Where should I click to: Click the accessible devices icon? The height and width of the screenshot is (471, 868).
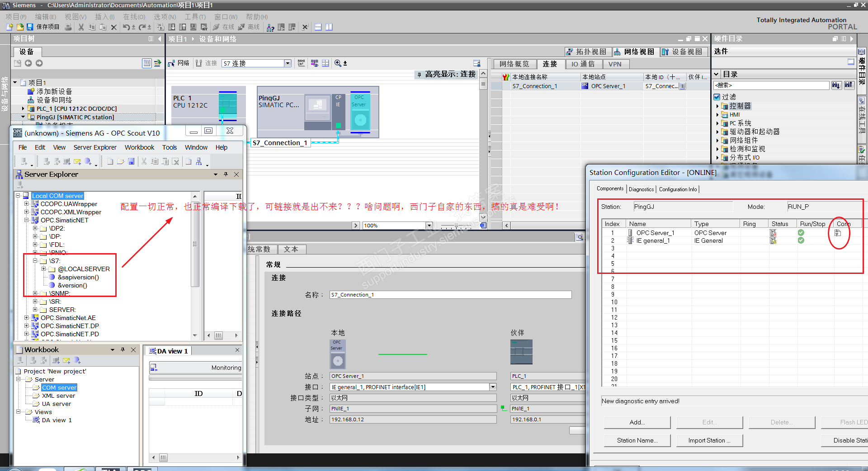(270, 28)
